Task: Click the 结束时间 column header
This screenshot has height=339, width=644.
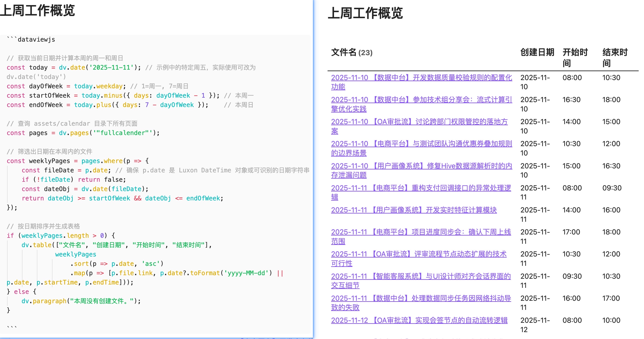Action: tap(615, 58)
